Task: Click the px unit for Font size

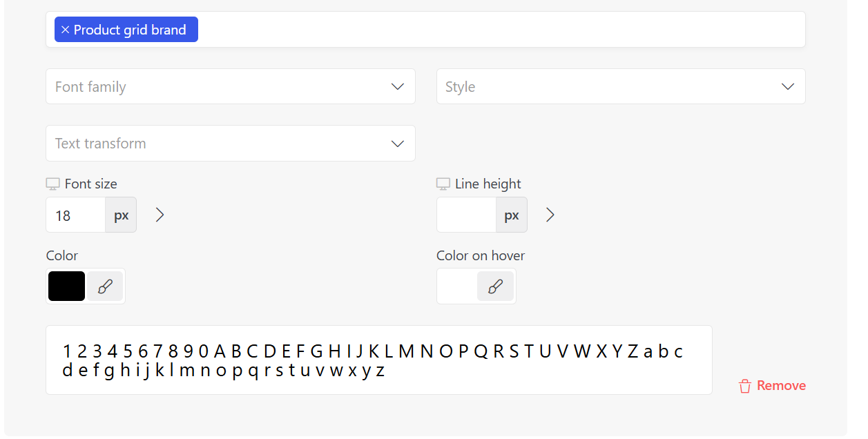Action: pyautogui.click(x=122, y=215)
